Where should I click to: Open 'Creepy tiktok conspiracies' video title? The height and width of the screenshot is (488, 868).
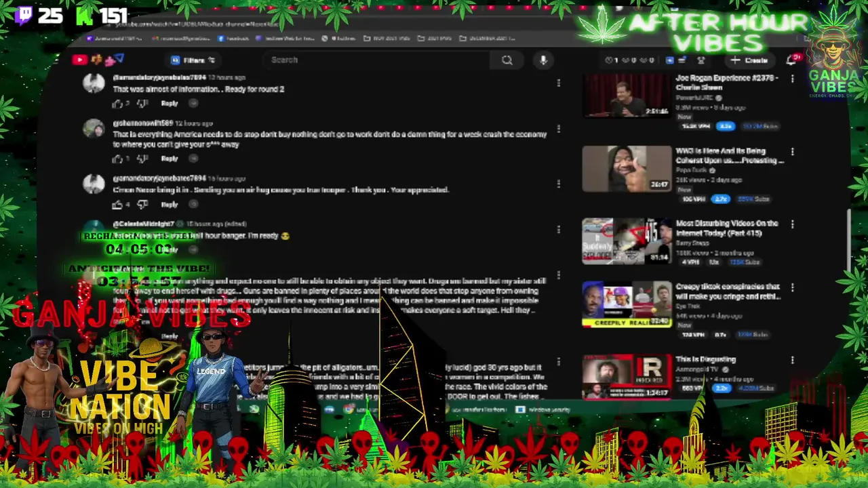(728, 291)
